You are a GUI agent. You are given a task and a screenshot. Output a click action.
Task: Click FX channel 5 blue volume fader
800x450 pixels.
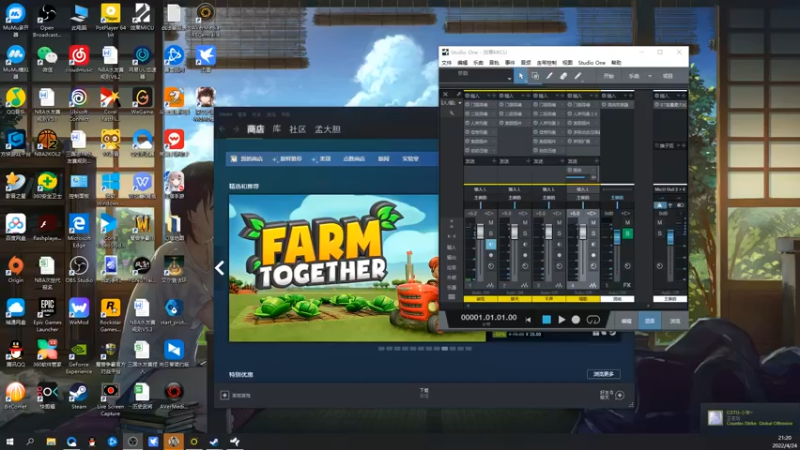[617, 236]
